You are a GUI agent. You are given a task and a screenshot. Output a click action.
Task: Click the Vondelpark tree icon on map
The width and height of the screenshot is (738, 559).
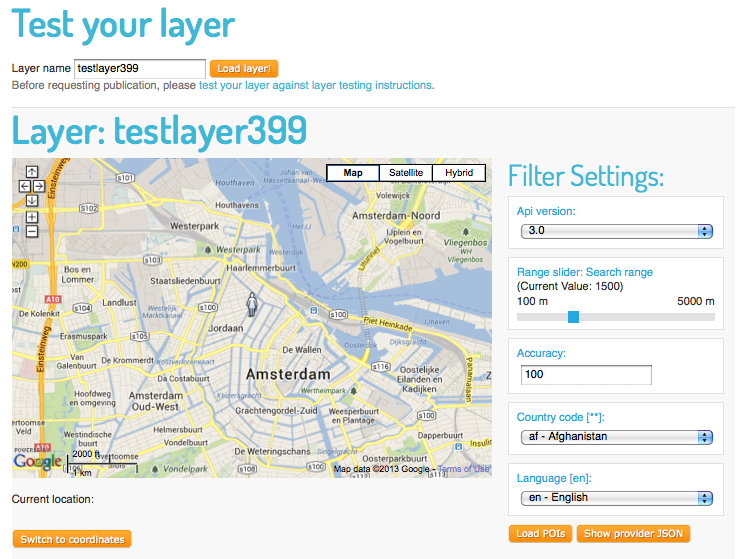(x=155, y=469)
